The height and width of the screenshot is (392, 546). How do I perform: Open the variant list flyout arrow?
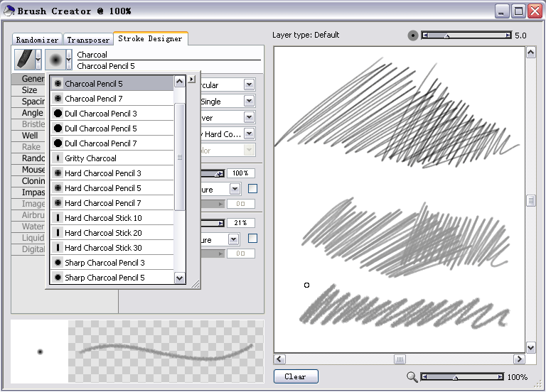pyautogui.click(x=191, y=79)
